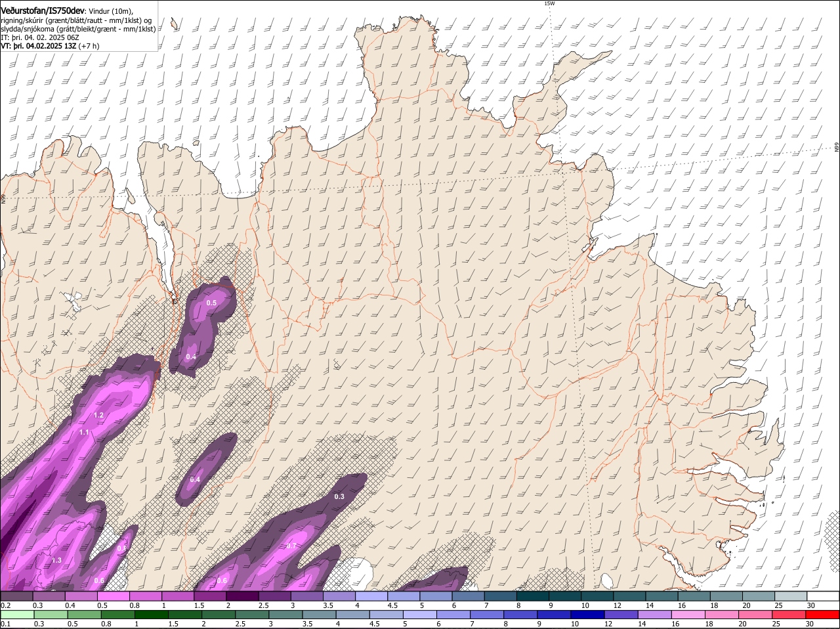Click the 'slydda/snjókoma' legend description line
Image resolution: width=840 pixels, height=629 pixels.
click(x=78, y=29)
